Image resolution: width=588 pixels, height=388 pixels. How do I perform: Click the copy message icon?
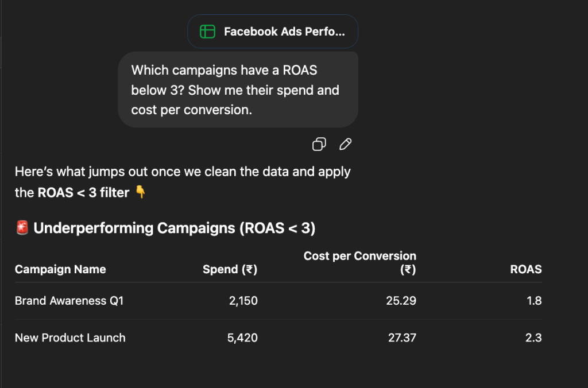click(x=319, y=144)
